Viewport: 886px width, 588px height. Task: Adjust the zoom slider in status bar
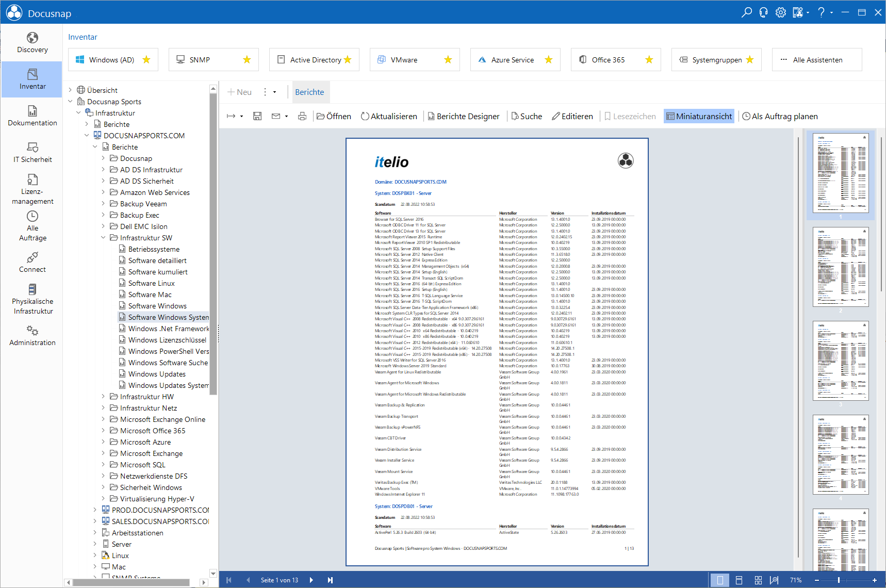click(839, 580)
